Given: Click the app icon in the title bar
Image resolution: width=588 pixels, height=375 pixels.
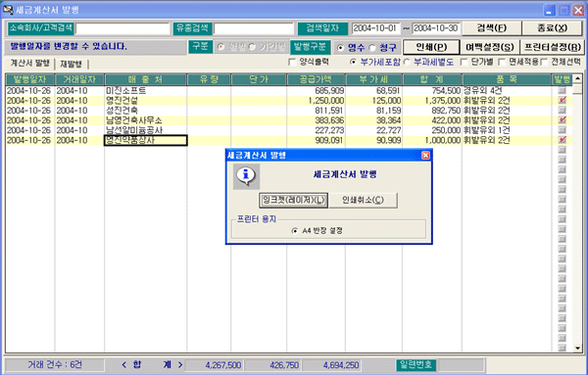Looking at the screenshot, I should pyautogui.click(x=8, y=9).
